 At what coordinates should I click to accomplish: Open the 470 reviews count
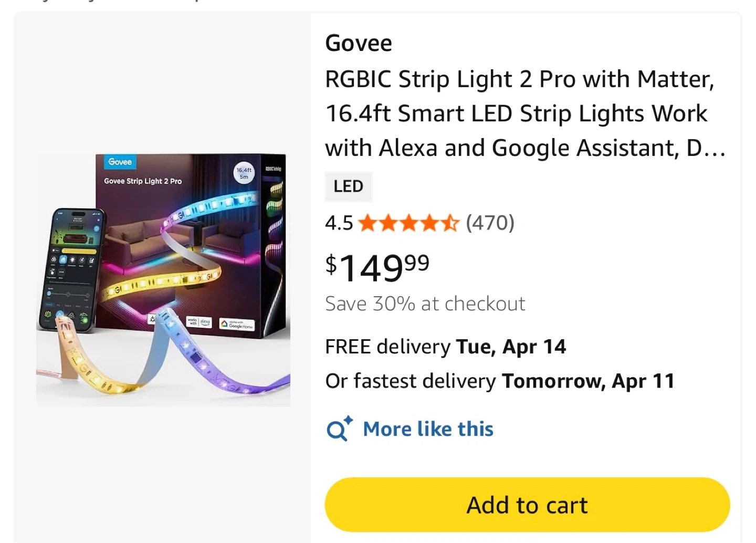490,223
